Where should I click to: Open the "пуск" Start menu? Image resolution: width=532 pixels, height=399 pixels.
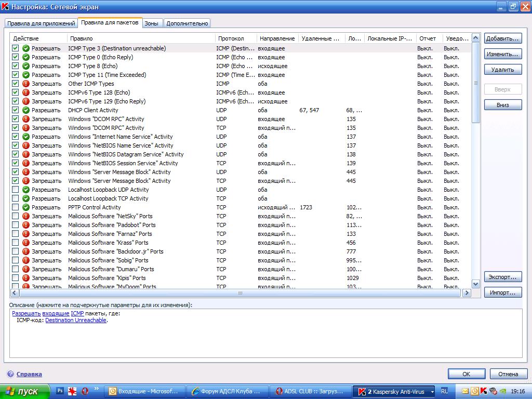tap(24, 391)
